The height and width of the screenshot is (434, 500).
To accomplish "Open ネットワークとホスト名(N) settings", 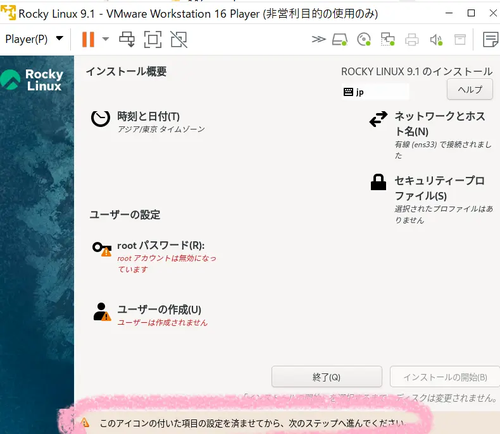I will coord(440,124).
